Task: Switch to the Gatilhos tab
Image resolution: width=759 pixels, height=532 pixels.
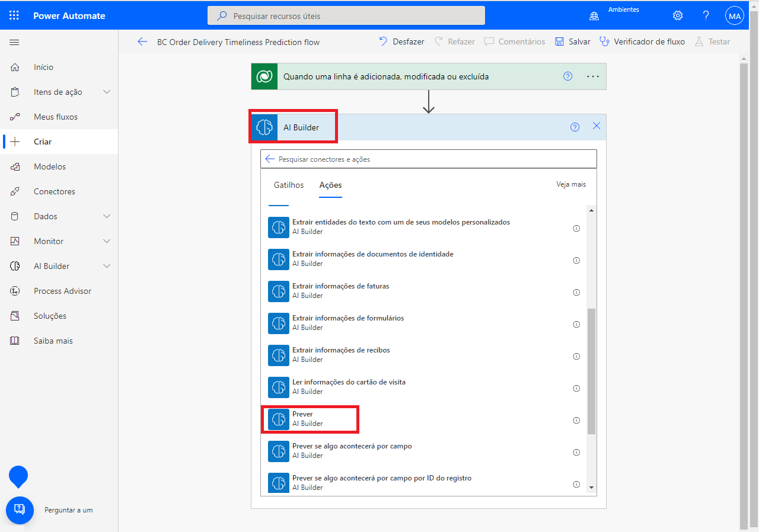Action: [x=289, y=185]
